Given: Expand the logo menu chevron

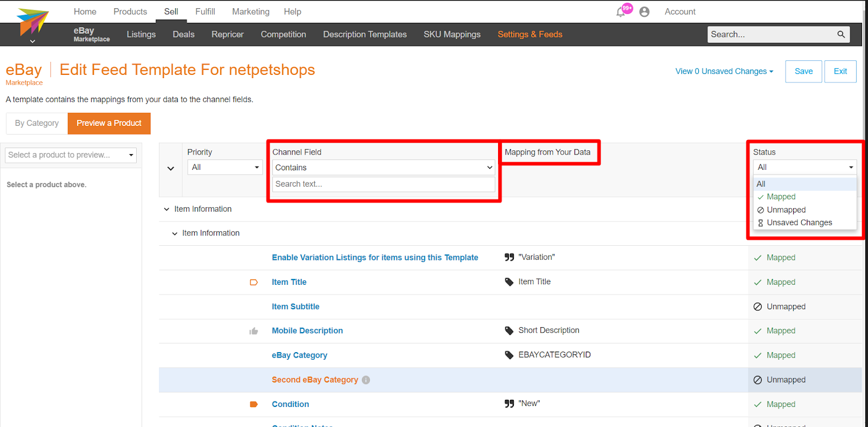Looking at the screenshot, I should click(x=33, y=41).
